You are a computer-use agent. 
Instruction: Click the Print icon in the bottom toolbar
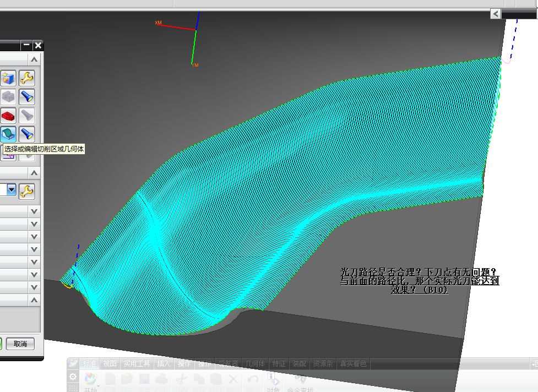click(x=161, y=379)
